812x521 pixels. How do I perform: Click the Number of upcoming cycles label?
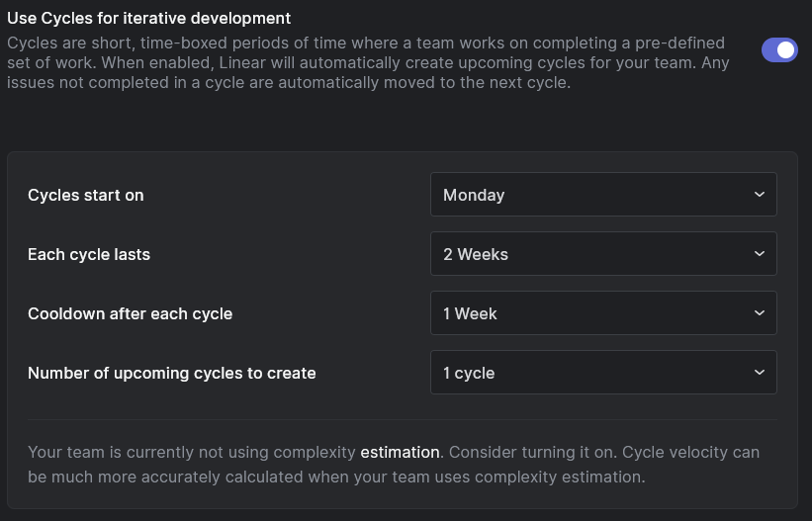click(172, 373)
